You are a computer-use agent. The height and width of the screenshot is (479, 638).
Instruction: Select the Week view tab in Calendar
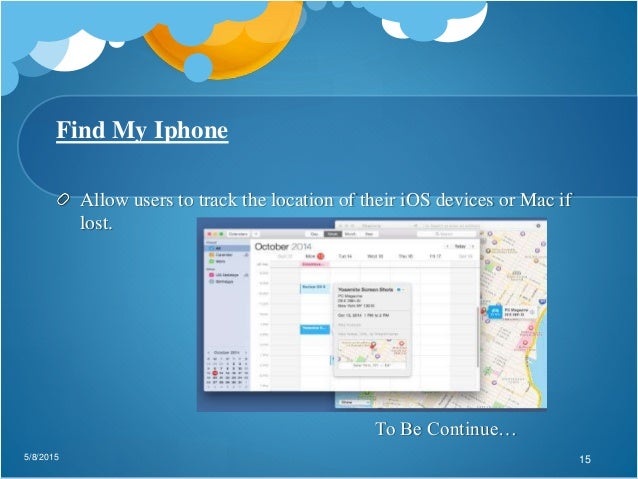(x=332, y=234)
